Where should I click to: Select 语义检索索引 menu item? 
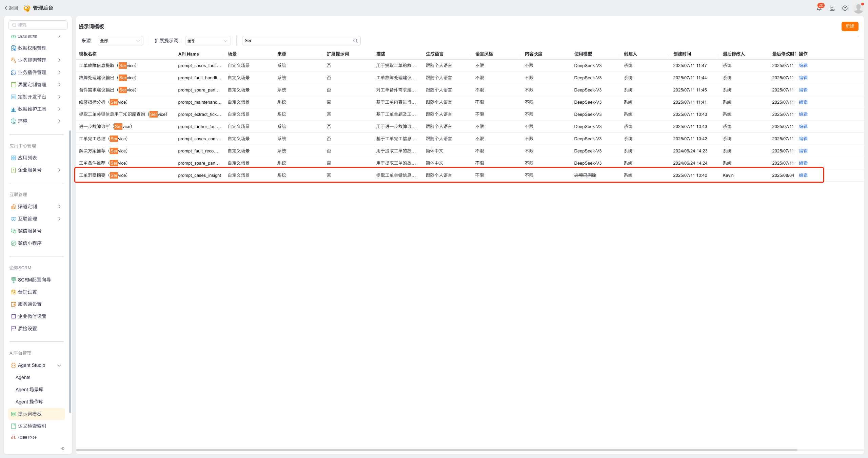[32, 426]
